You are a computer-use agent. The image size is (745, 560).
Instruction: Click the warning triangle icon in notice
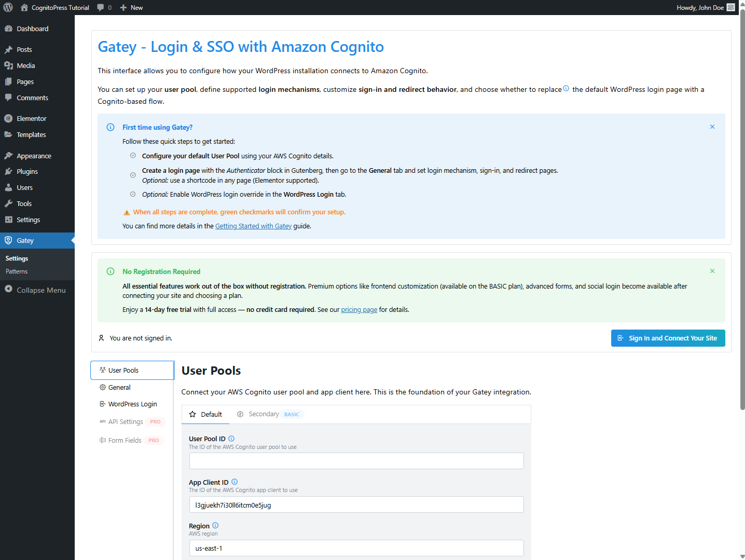pyautogui.click(x=127, y=212)
